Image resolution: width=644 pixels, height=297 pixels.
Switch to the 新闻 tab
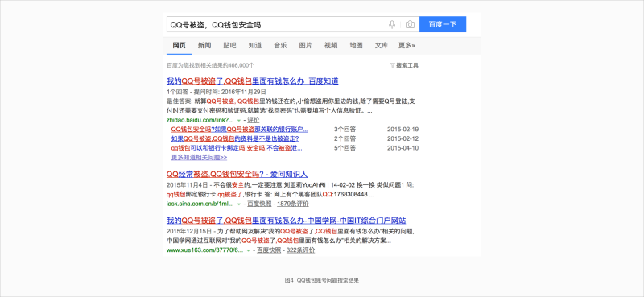[x=204, y=46]
